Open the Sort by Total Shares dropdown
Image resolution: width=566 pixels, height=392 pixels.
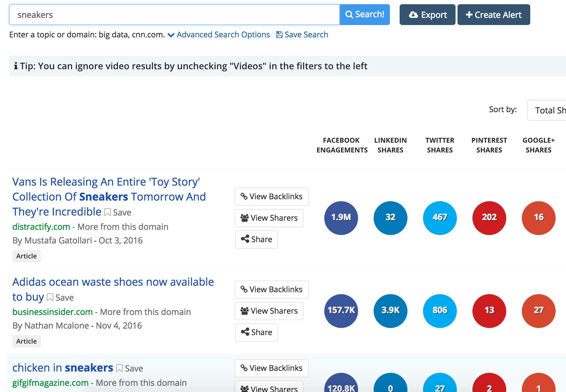[547, 110]
